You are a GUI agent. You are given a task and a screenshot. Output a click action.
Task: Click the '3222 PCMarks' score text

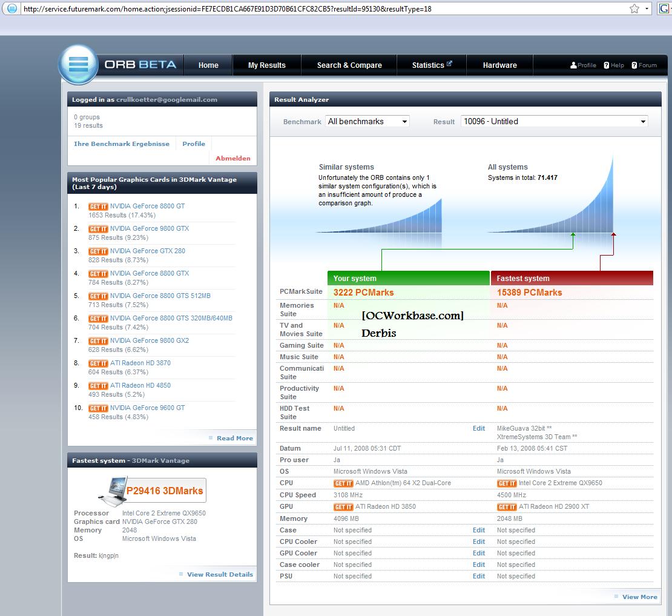(x=363, y=293)
